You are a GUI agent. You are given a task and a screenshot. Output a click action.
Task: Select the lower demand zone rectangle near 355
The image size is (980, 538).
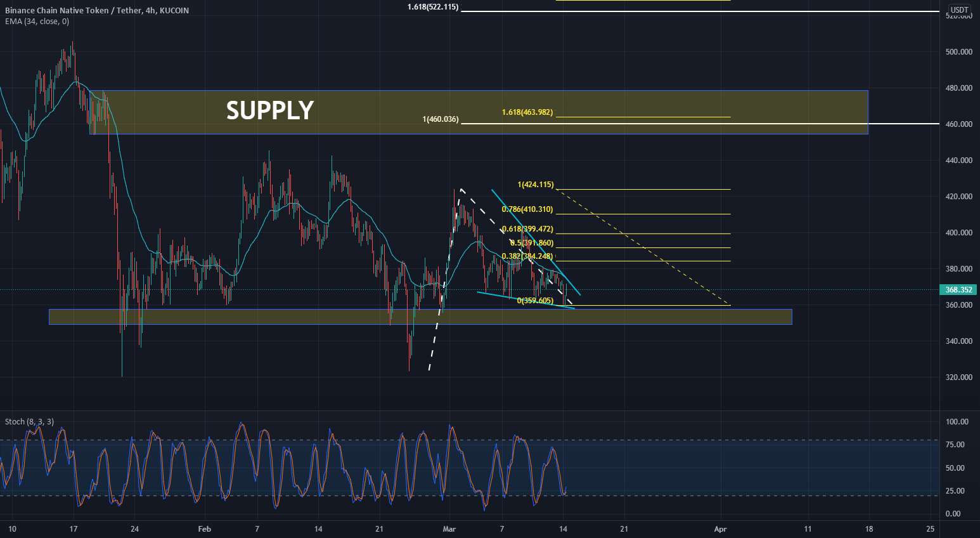point(420,317)
